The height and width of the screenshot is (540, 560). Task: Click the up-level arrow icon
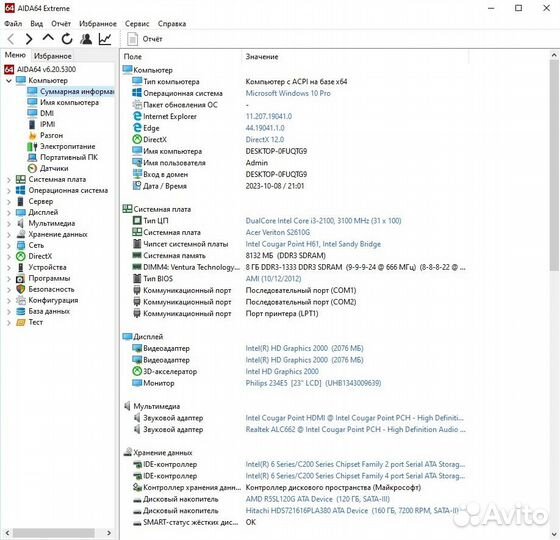[x=48, y=38]
